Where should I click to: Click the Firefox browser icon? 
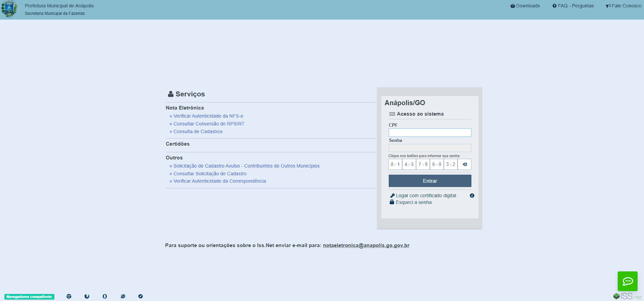point(87,297)
